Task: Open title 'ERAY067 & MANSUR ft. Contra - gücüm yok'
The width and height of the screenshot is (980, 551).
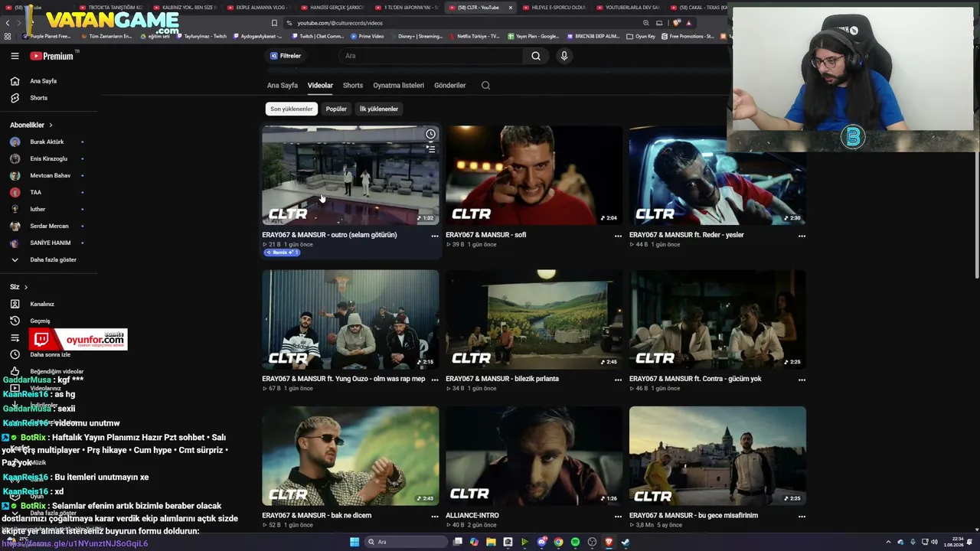Action: pyautogui.click(x=695, y=379)
